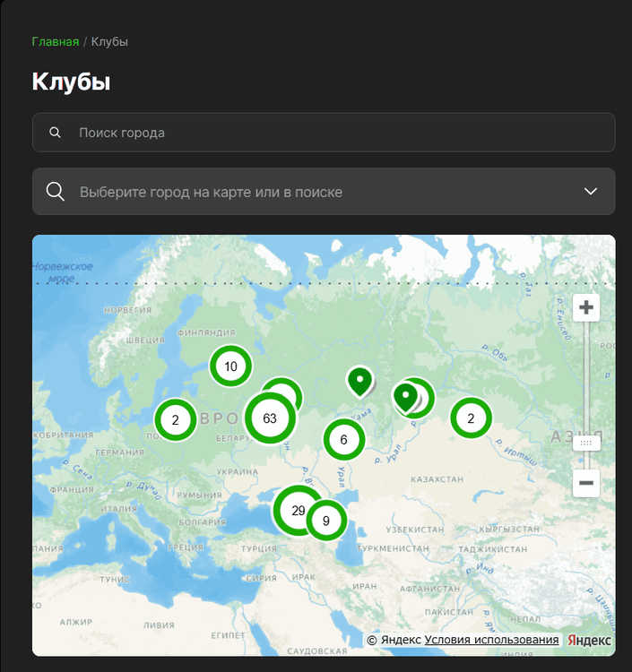632x672 pixels.
Task: Click the ФИНЛЯНДИЯ label on the map
Action: pos(206,332)
